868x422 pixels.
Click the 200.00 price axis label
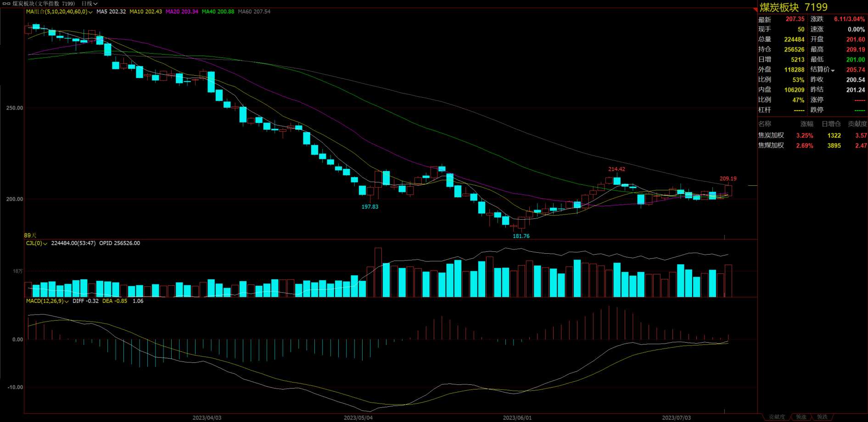[15, 200]
